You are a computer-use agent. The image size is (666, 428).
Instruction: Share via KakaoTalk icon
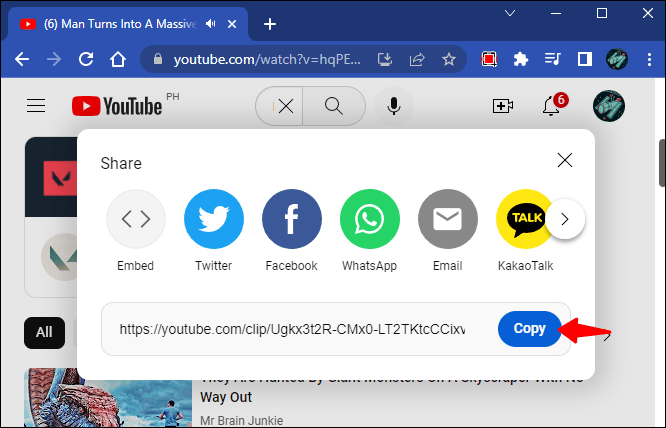[x=525, y=219]
